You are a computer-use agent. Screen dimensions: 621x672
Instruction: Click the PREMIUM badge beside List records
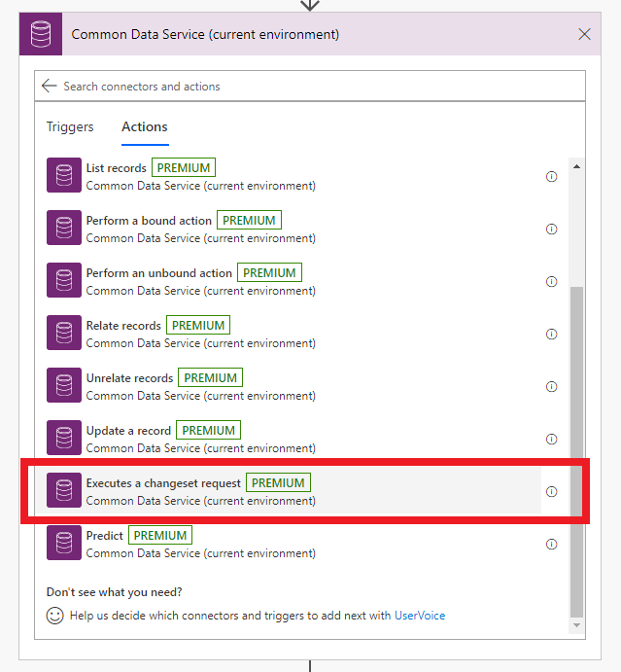tap(184, 167)
